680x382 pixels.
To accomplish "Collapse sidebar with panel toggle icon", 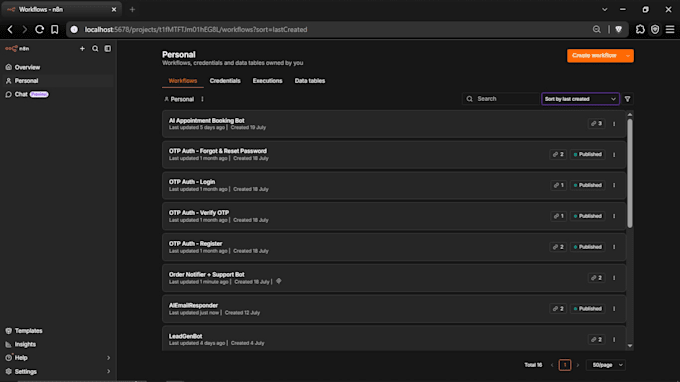I will pyautogui.click(x=108, y=49).
